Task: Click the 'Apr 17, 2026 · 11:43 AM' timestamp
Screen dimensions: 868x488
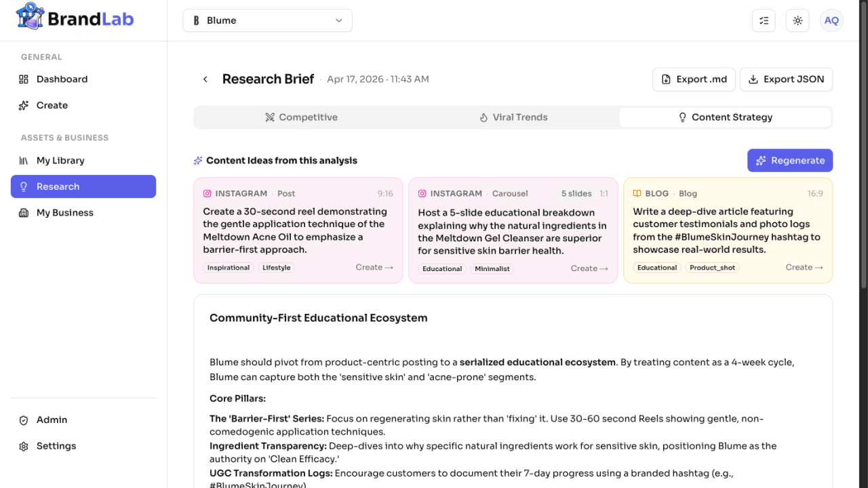Action: pos(378,79)
